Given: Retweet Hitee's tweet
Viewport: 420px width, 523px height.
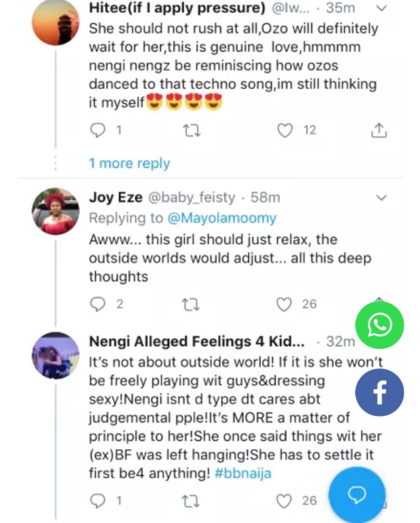Looking at the screenshot, I should (192, 131).
